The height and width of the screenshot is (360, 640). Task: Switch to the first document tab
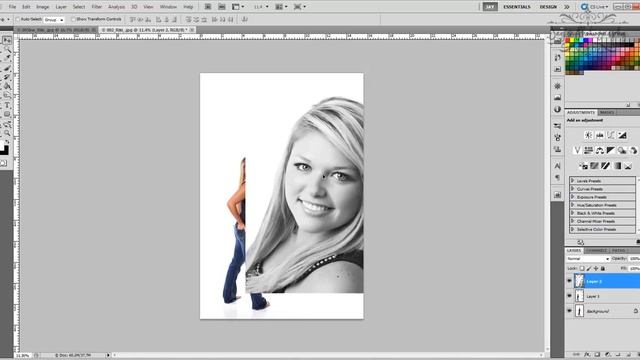[56, 30]
